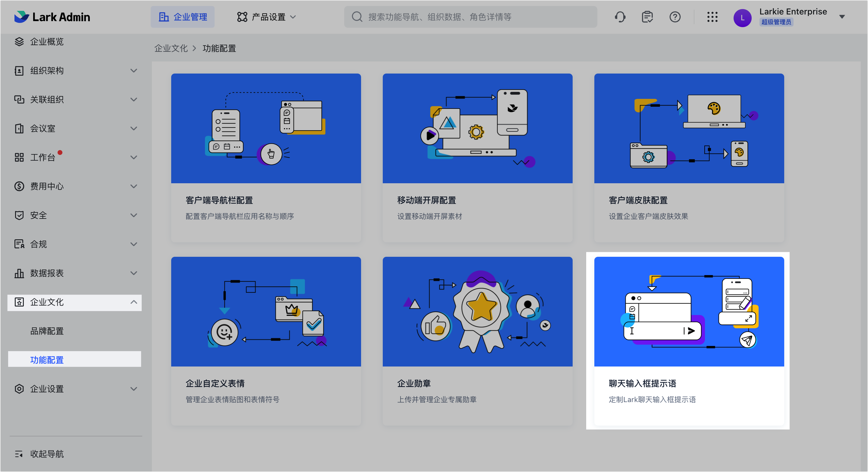This screenshot has height=472, width=868.
Task: Open the 企业文化 breadcrumb link
Action: (171, 48)
